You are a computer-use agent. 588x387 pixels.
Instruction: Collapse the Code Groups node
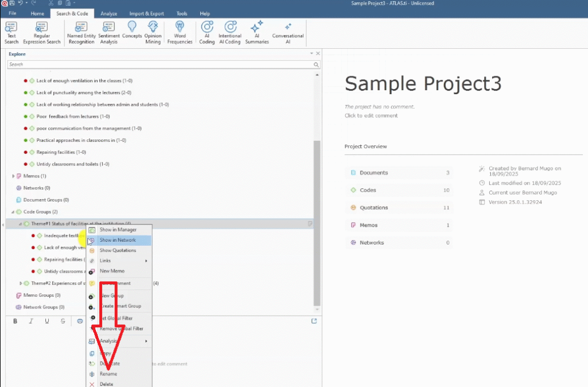tap(13, 212)
